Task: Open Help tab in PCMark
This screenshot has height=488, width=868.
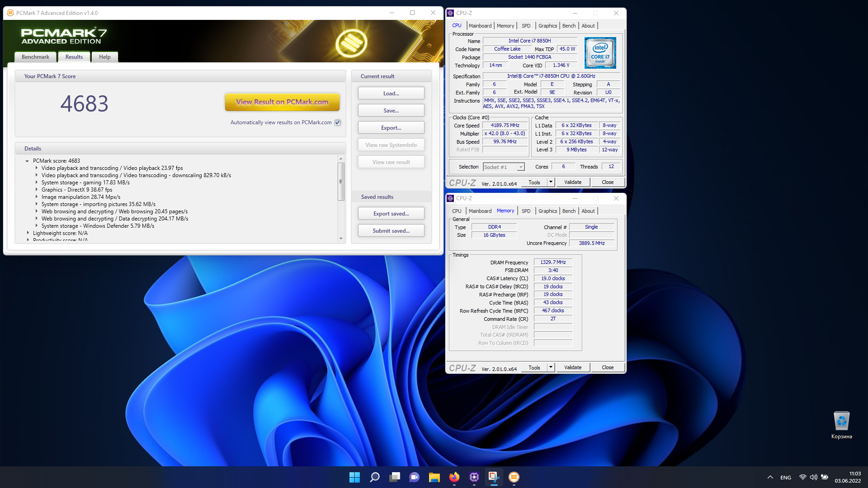Action: tap(104, 57)
